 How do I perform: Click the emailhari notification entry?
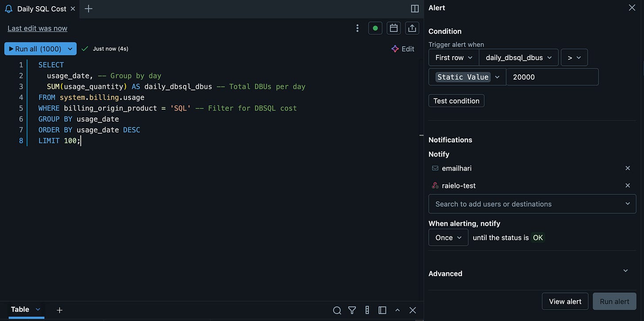(x=457, y=168)
